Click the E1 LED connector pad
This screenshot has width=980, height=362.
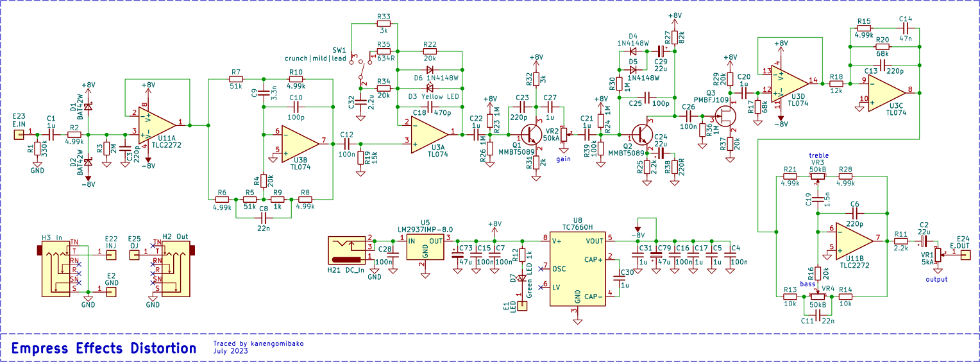pos(522,306)
